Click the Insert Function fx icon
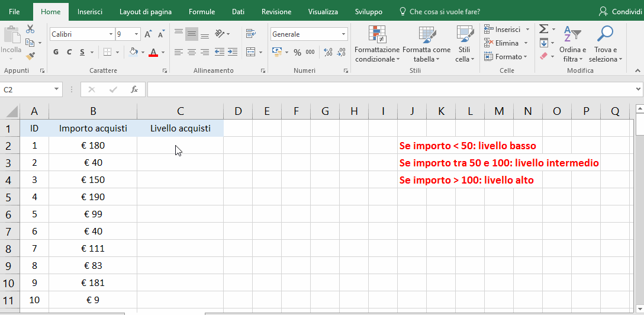The height and width of the screenshot is (315, 644). click(134, 89)
